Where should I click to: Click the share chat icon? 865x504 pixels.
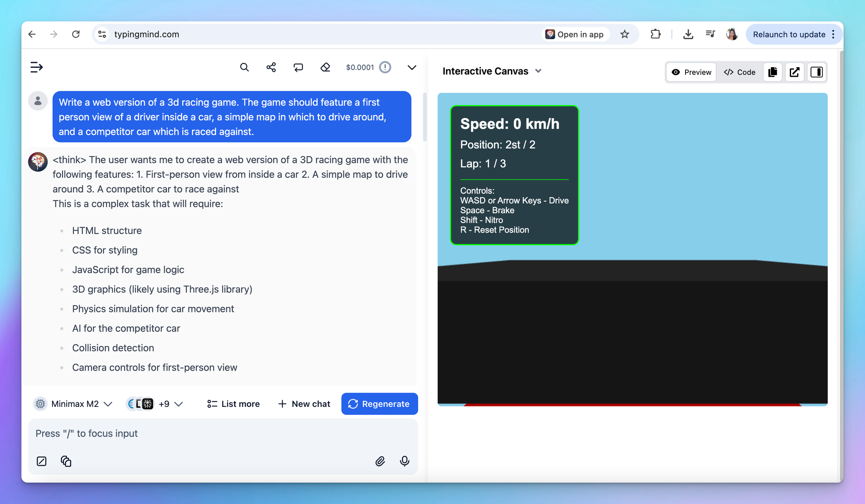[271, 68]
